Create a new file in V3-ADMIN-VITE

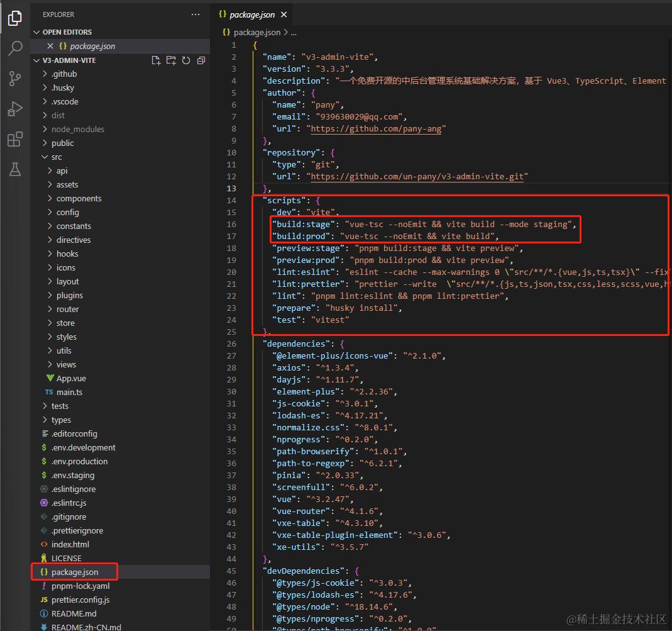coord(155,60)
